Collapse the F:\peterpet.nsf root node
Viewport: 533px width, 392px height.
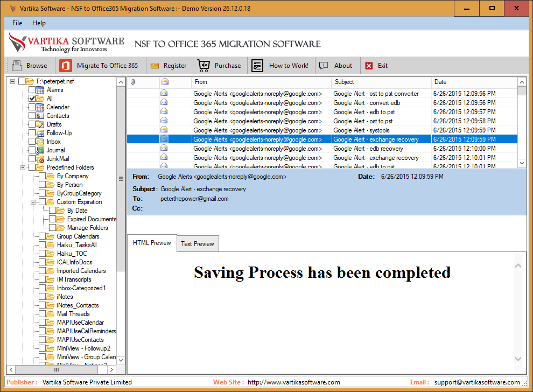coord(12,81)
